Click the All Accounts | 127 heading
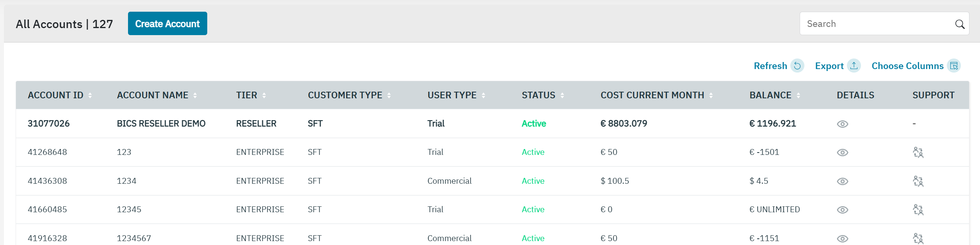 click(64, 24)
